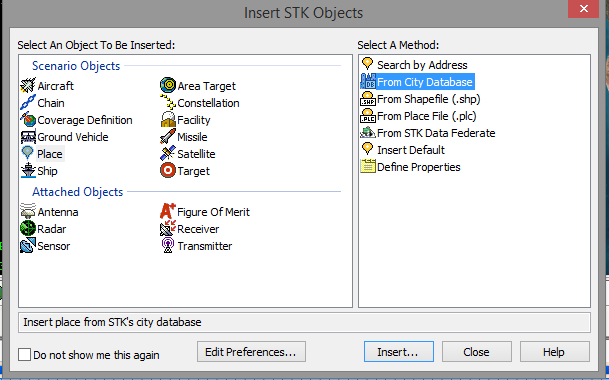This screenshot has height=380, width=609.
Task: Choose the Ship label
Action: [47, 171]
